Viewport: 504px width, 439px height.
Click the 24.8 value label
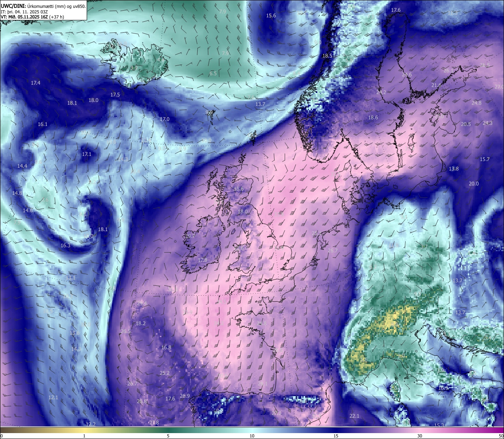pos(476,103)
